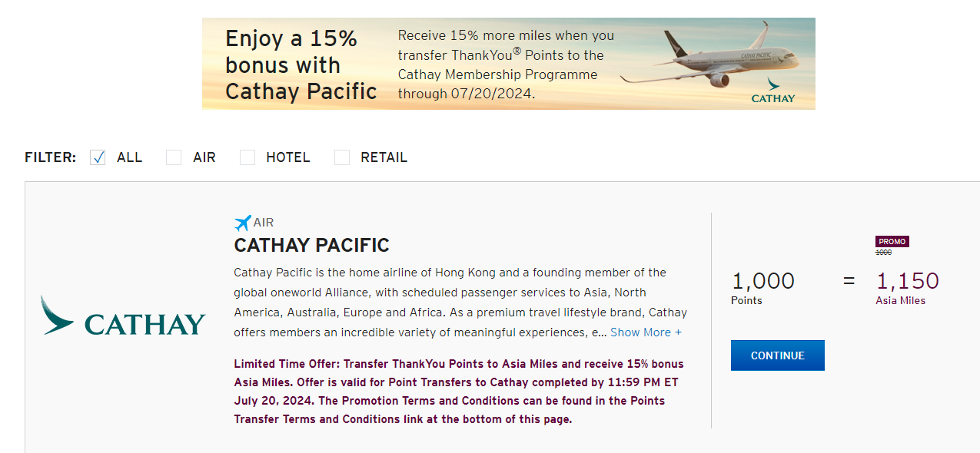This screenshot has width=980, height=453.
Task: Click the equals sign between points and miles
Action: pos(849,281)
